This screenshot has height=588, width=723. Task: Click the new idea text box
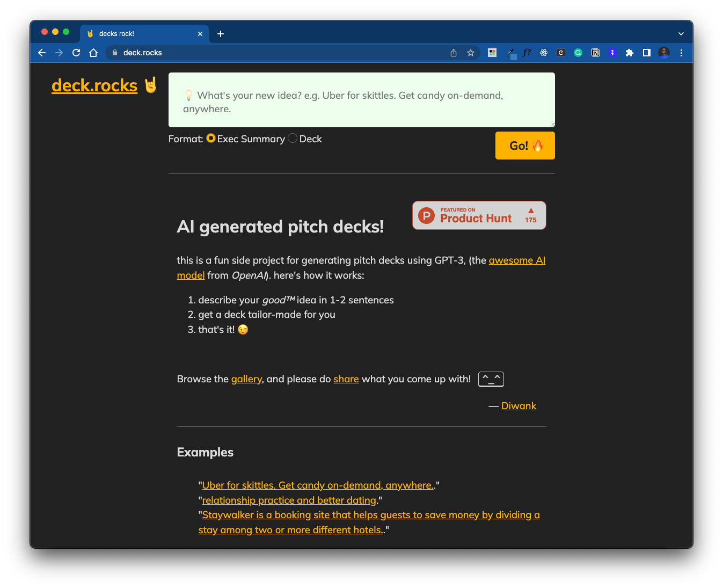tap(362, 100)
